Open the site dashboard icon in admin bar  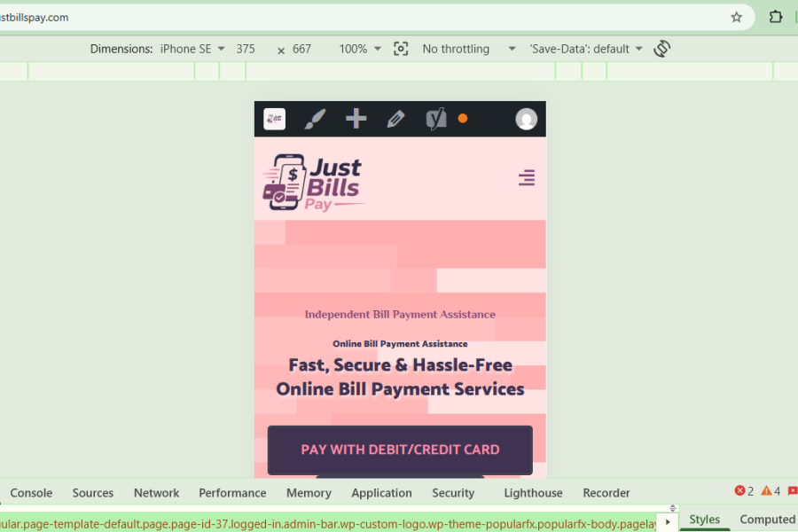(x=274, y=119)
